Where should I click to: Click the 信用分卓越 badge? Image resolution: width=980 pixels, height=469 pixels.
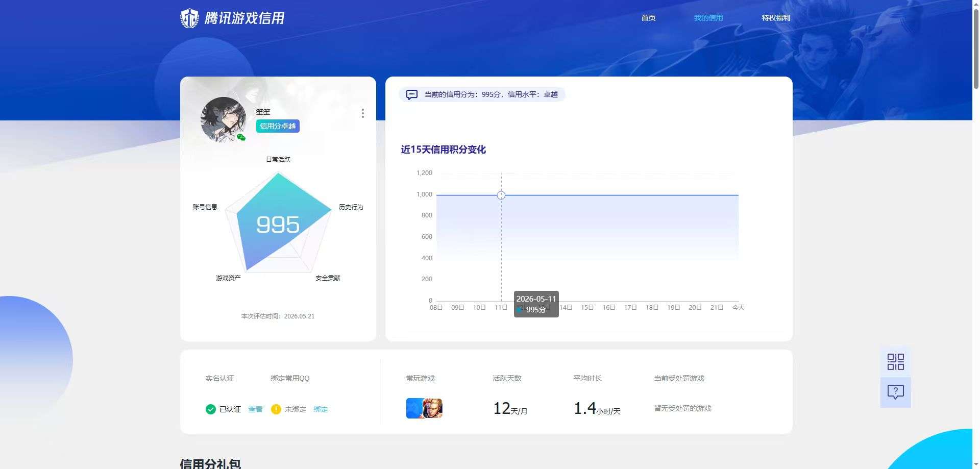click(278, 126)
